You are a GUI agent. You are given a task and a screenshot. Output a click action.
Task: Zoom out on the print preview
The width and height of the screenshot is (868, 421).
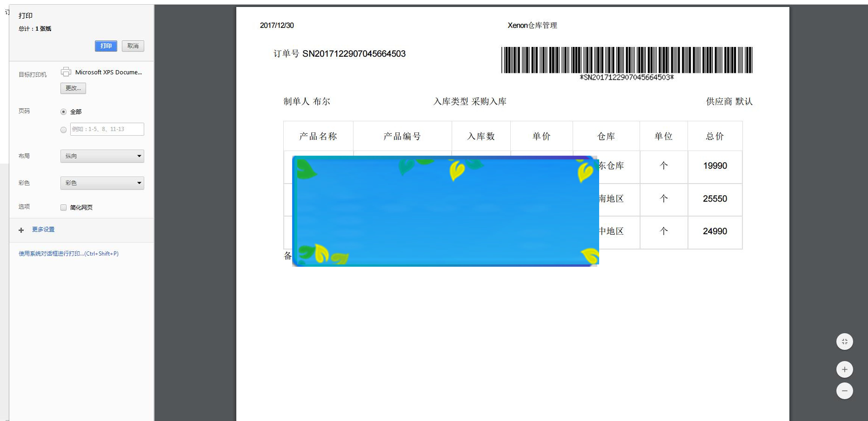[845, 391]
